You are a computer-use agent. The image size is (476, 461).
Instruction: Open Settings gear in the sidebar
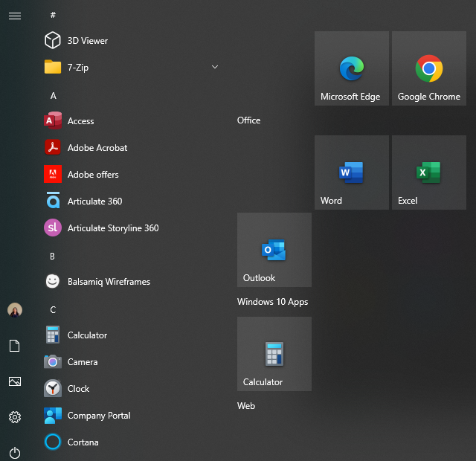coord(15,417)
